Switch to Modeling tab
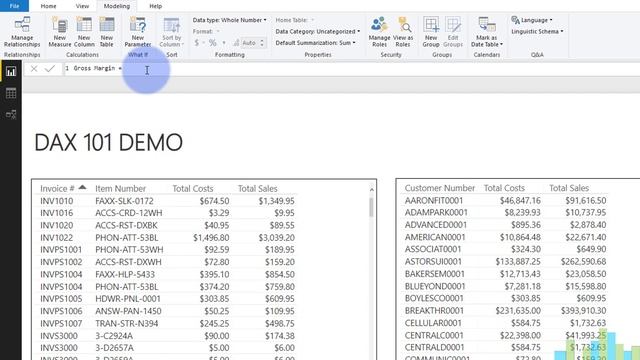Screen dimensions: 640x360 coord(117,6)
